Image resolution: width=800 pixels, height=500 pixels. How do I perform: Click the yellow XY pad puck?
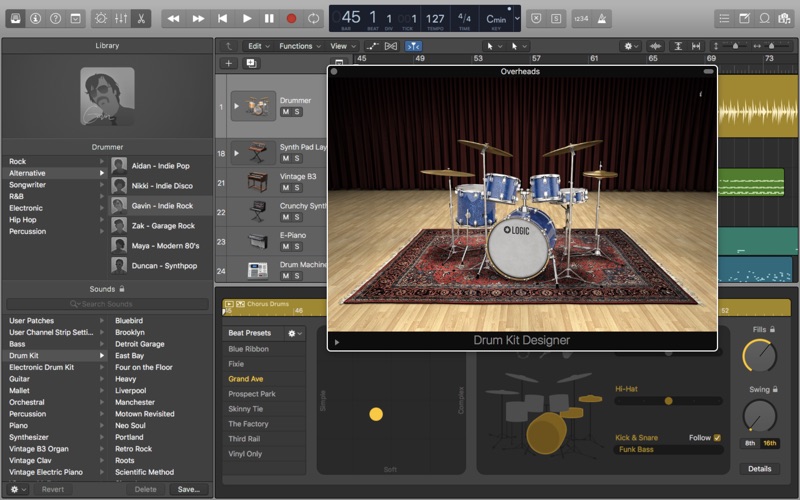click(x=376, y=414)
